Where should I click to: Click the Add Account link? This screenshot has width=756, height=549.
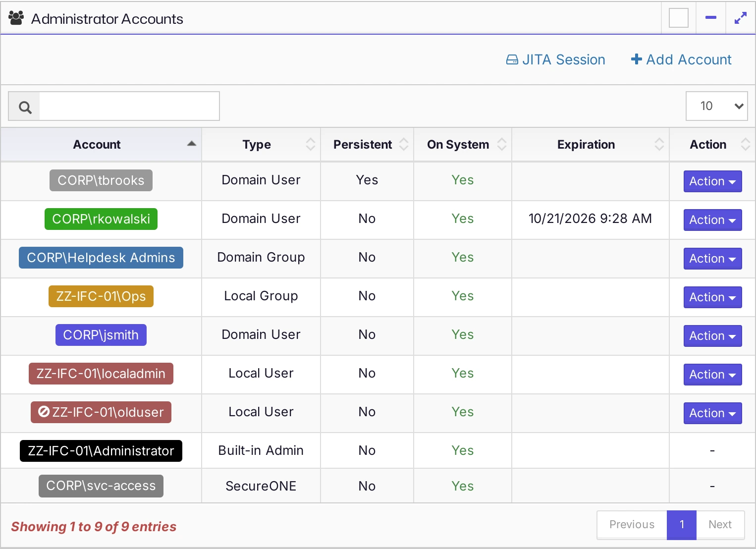(x=681, y=60)
